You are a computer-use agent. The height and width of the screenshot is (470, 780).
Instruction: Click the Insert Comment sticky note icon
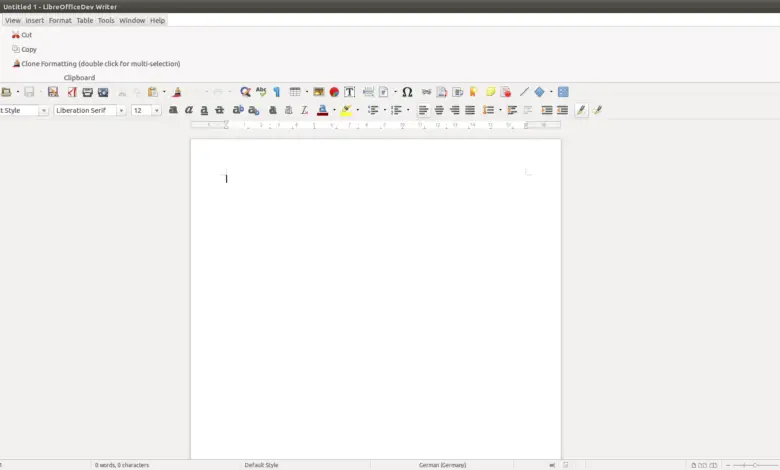tap(490, 92)
